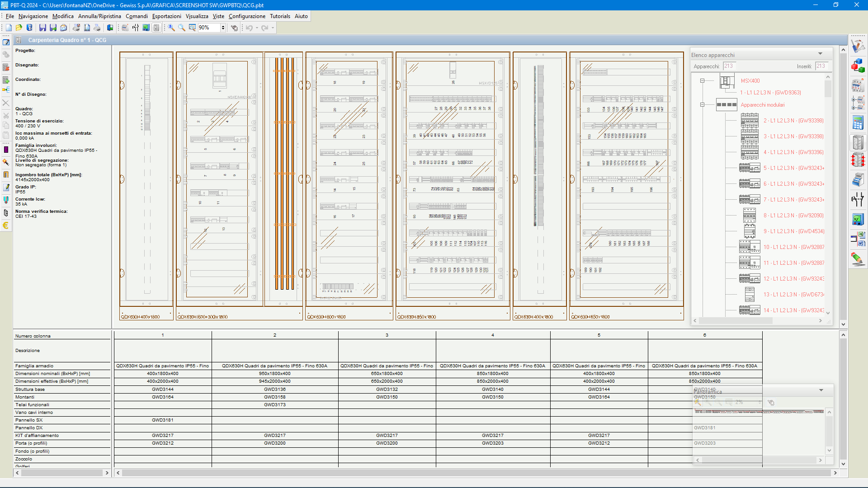Open the Visualizza menu
Screen dimensions: 868x488
(x=197, y=16)
